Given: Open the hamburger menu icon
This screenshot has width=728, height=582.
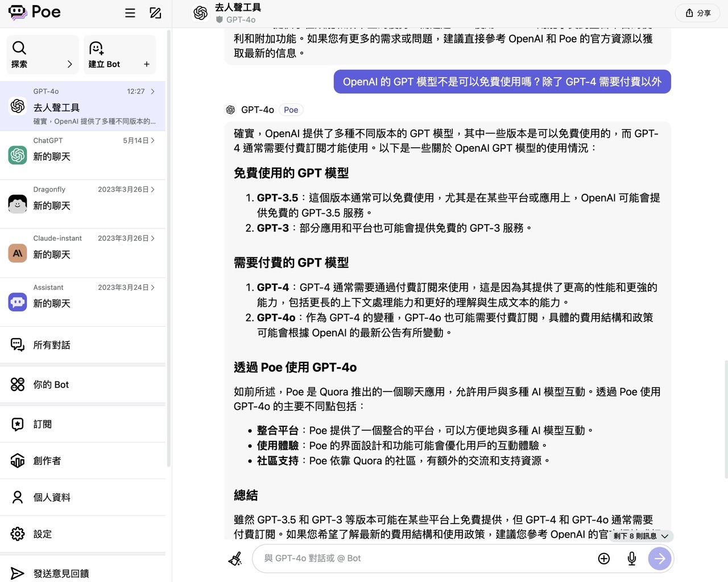Looking at the screenshot, I should click(x=130, y=13).
